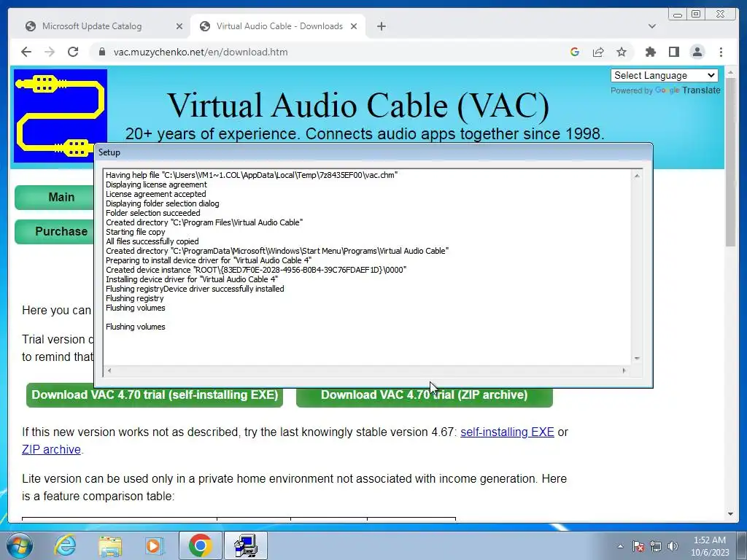Switch to Chrome taskbar icon
The width and height of the screenshot is (747, 560).
(x=200, y=545)
